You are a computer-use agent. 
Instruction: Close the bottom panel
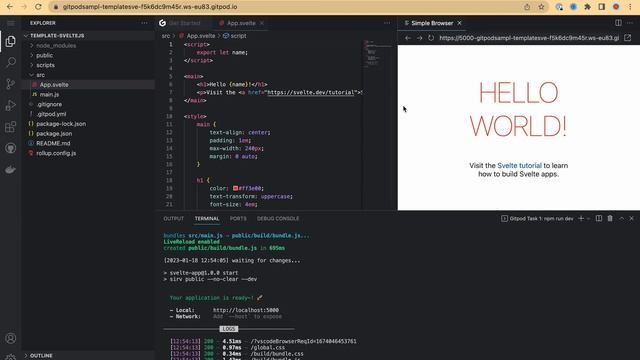pyautogui.click(x=631, y=219)
